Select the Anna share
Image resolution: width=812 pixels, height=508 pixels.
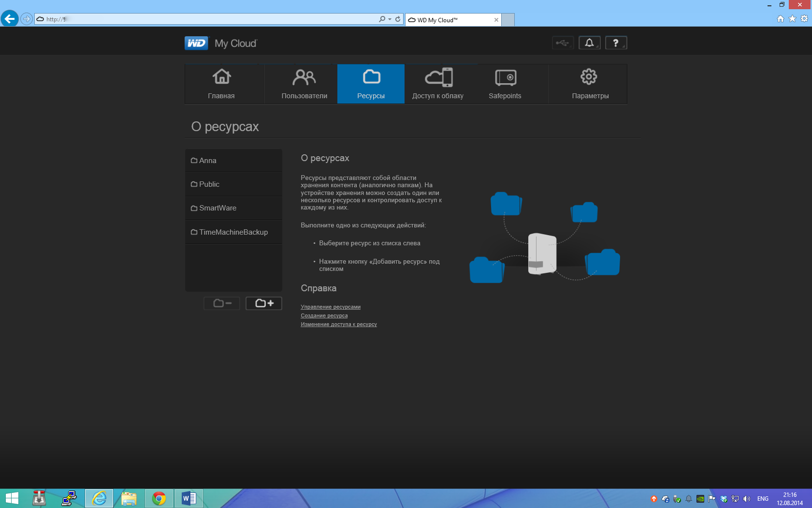point(233,161)
